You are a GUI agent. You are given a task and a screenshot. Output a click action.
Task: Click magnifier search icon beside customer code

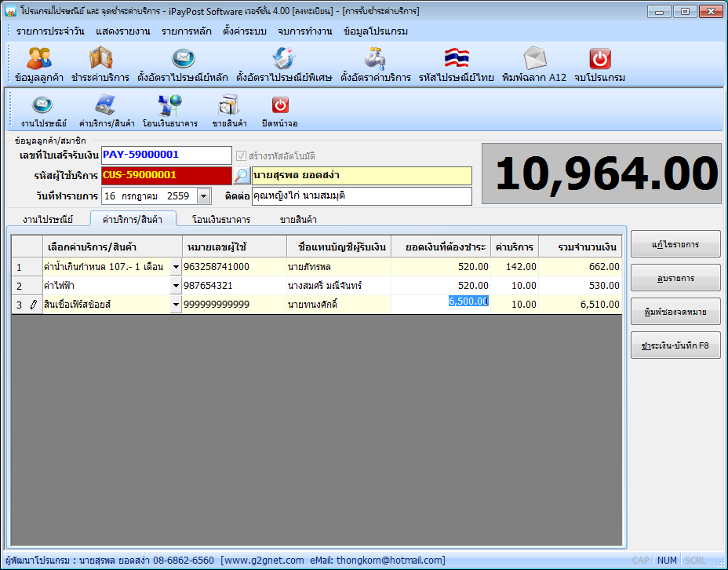coord(242,175)
